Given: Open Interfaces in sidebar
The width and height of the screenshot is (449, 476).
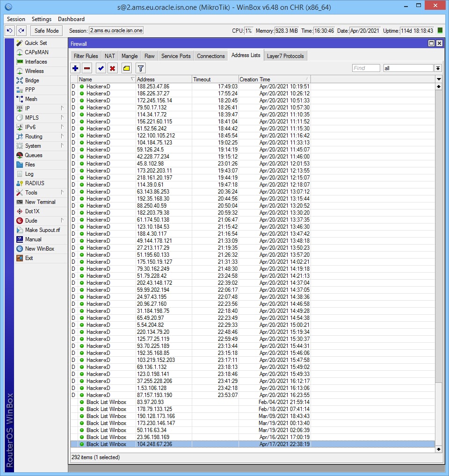Looking at the screenshot, I should pyautogui.click(x=41, y=62).
